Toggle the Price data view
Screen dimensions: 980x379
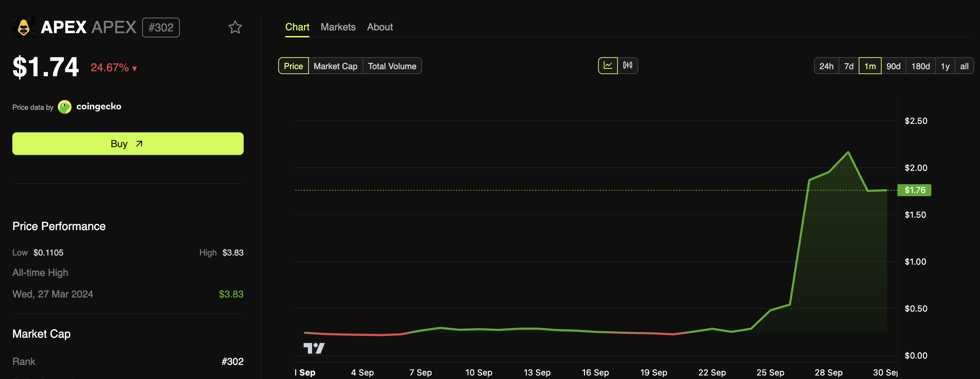[x=293, y=65]
